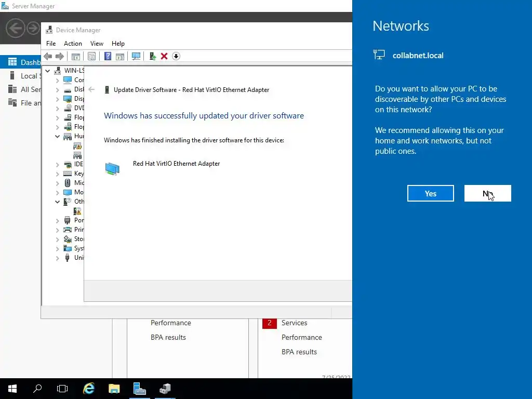
Task: Expand the Disk drives category node
Action: pos(57,89)
